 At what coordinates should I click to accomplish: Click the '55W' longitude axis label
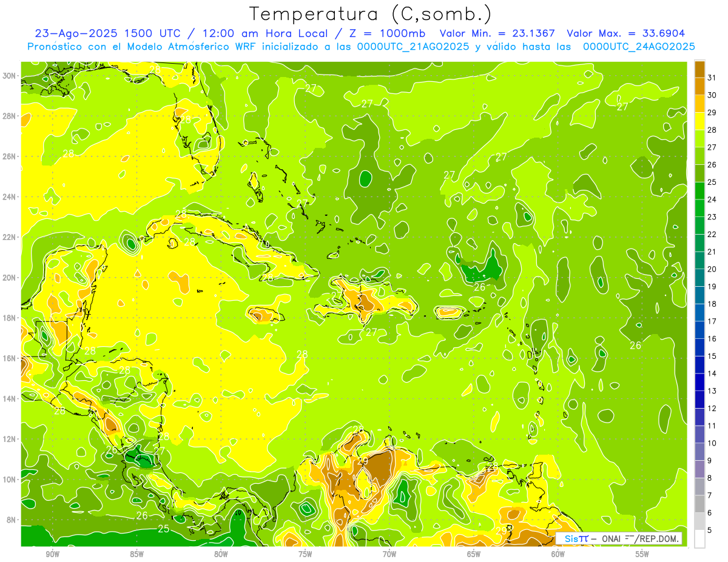[x=642, y=554]
